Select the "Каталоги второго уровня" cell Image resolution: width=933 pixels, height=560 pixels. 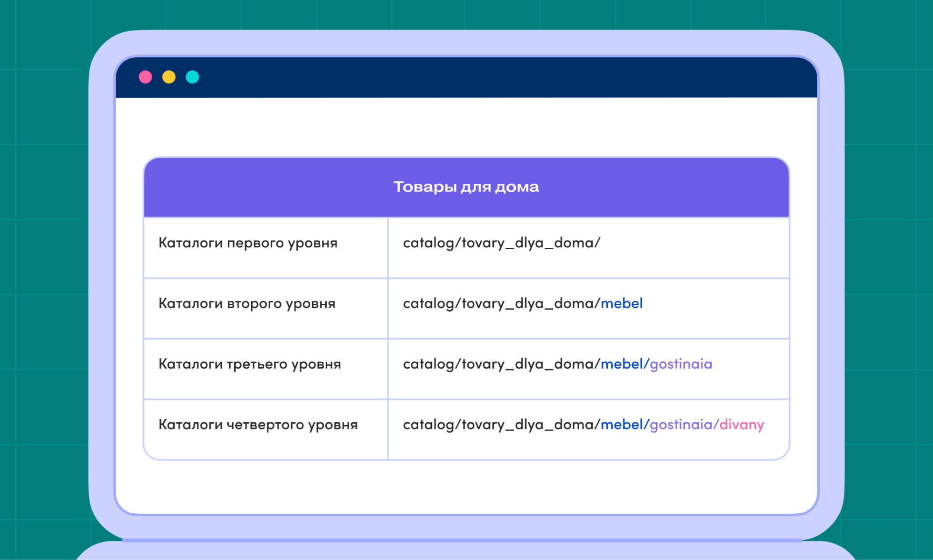(247, 304)
